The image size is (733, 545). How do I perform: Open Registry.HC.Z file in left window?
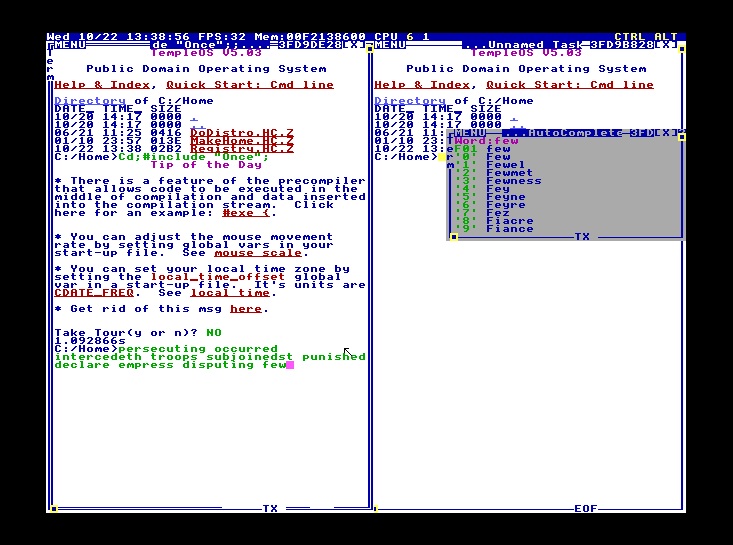pyautogui.click(x=242, y=149)
